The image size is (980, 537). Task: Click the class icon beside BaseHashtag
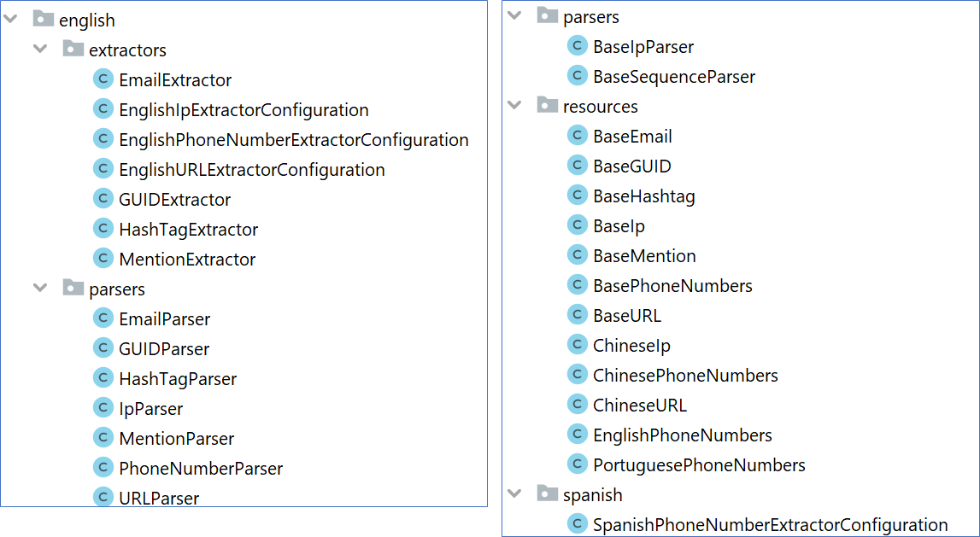[577, 195]
